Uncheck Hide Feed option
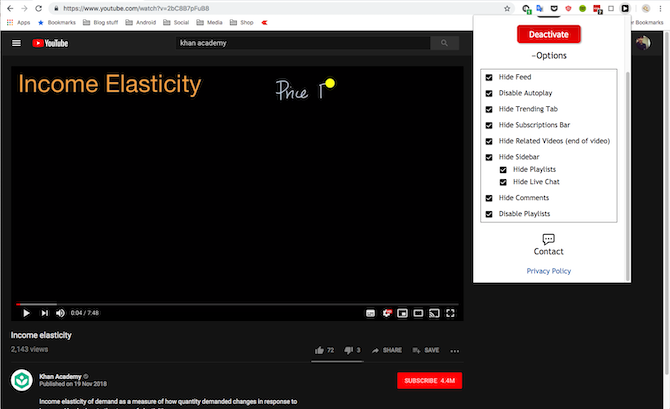Image resolution: width=670 pixels, height=409 pixels. coord(489,77)
